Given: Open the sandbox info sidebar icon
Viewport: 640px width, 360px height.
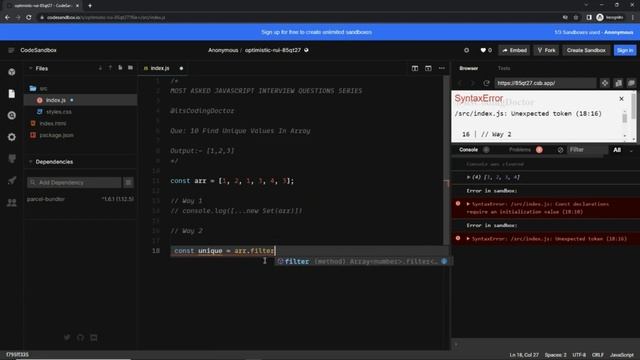Looking at the screenshot, I should (x=12, y=72).
